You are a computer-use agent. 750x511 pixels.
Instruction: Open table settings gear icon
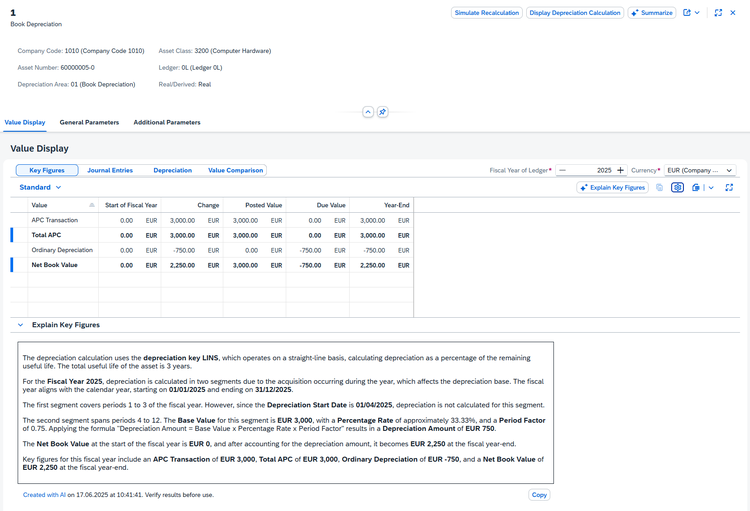677,188
